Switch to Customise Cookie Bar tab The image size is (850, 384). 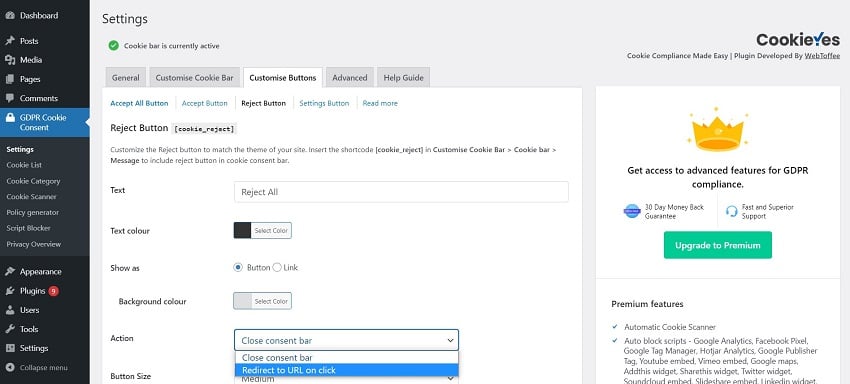click(195, 78)
